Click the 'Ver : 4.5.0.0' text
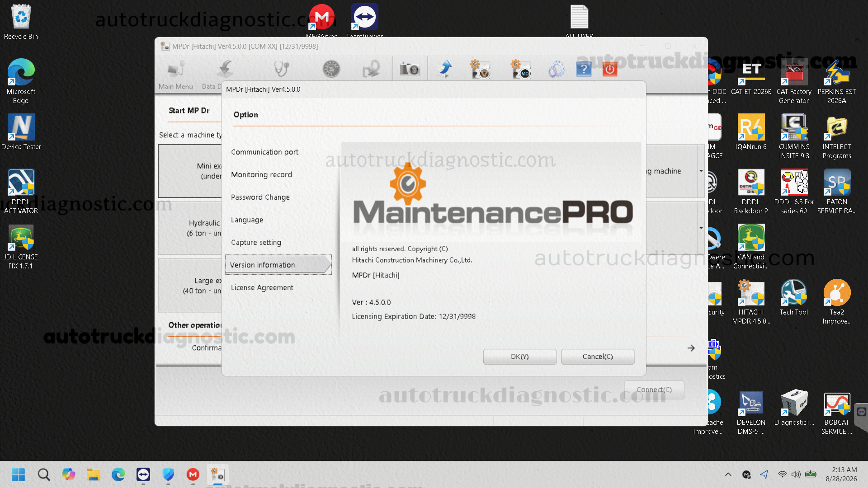Viewport: 868px width, 488px height. coord(371,302)
